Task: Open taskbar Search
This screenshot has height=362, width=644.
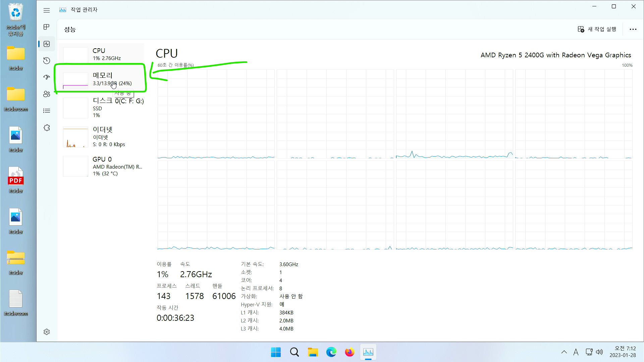Action: (294, 352)
